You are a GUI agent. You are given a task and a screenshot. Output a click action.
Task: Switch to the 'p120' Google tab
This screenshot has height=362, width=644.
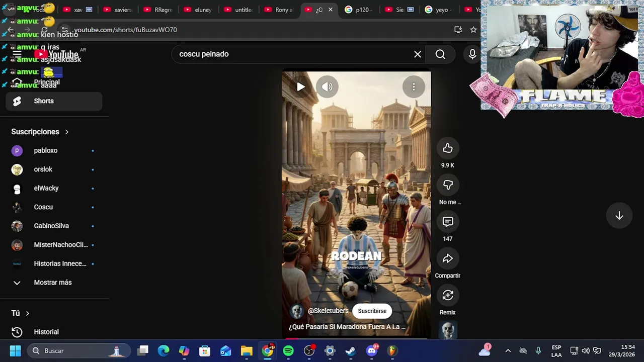click(358, 10)
